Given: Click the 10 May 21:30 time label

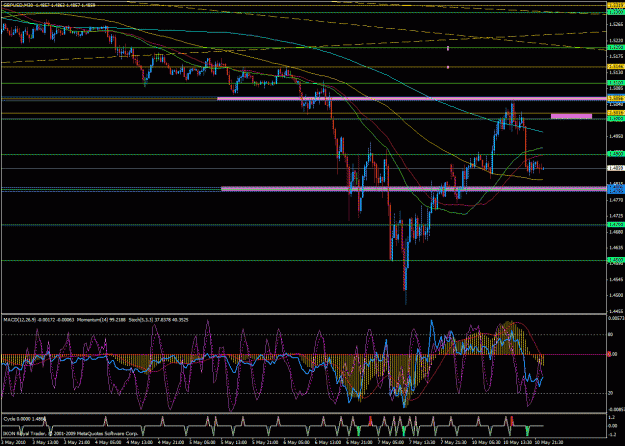Looking at the screenshot, I should click(547, 442).
